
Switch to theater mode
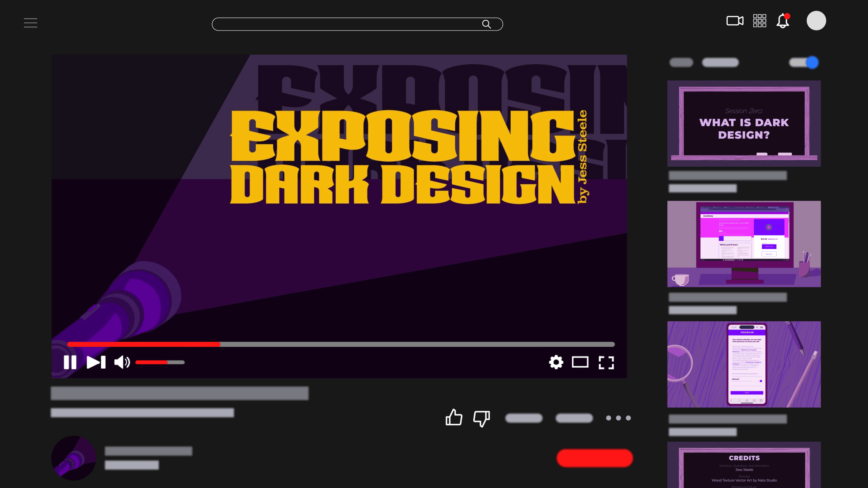click(x=580, y=362)
